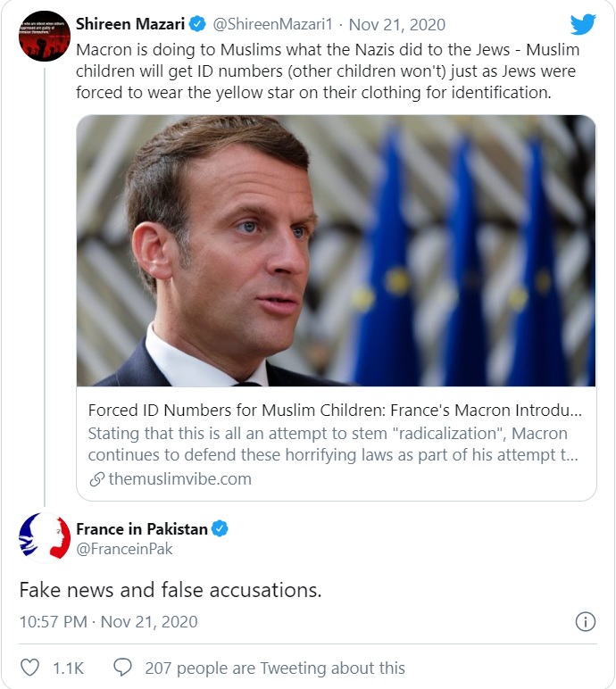The image size is (616, 689).
Task: Click the reply speech bubble icon
Action: (124, 668)
